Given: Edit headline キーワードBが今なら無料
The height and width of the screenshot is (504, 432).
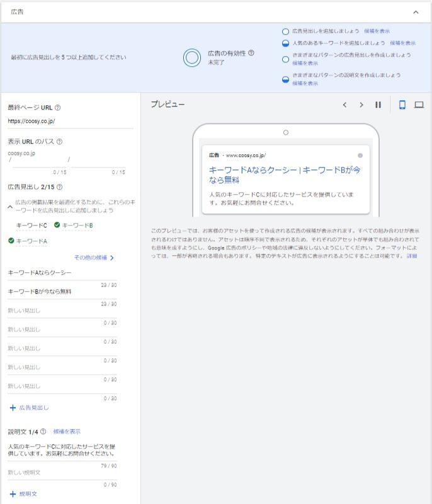Looking at the screenshot, I should 62,292.
